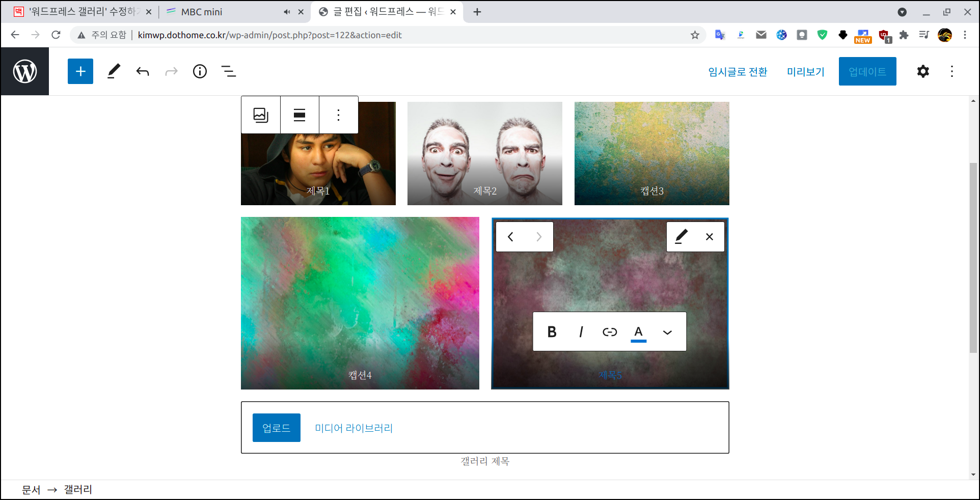The height and width of the screenshot is (500, 980).
Task: Click the address bar URL
Action: tap(270, 35)
